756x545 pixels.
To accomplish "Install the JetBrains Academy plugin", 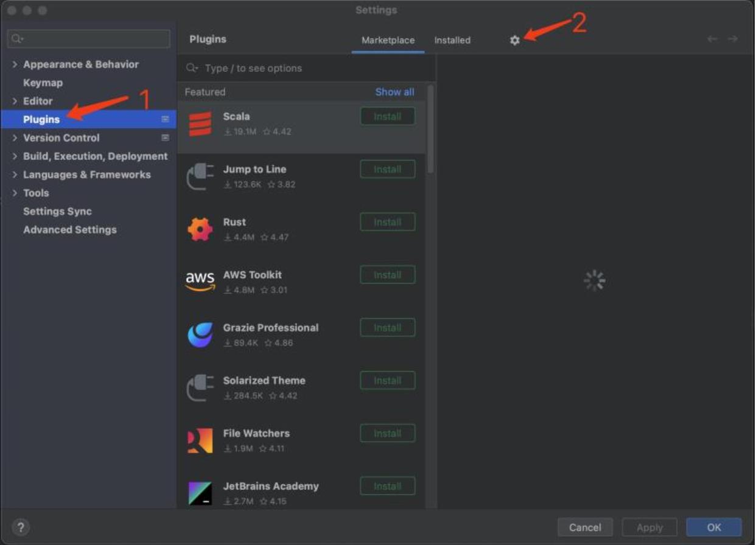I will 388,487.
